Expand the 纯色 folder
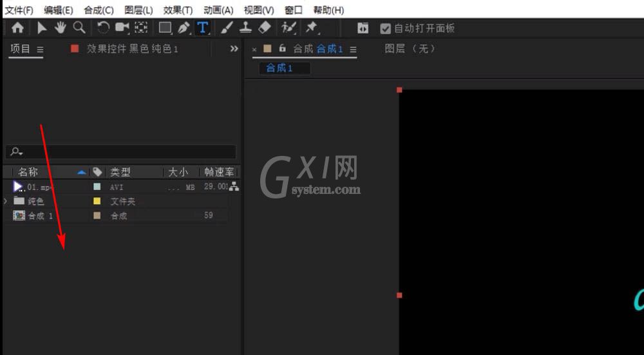 [x=5, y=201]
